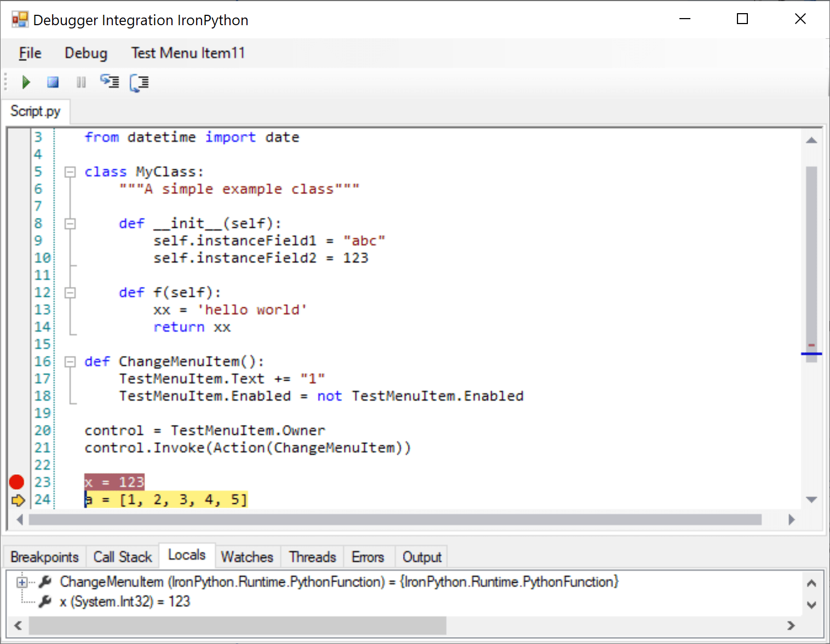
Task: Click the editor scroll-down arrow
Action: coord(811,499)
